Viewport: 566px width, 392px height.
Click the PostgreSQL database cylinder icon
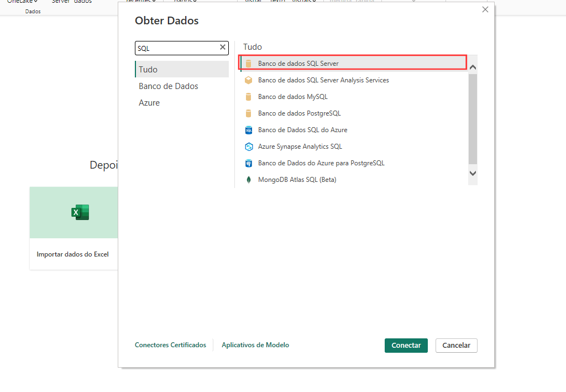(x=248, y=113)
